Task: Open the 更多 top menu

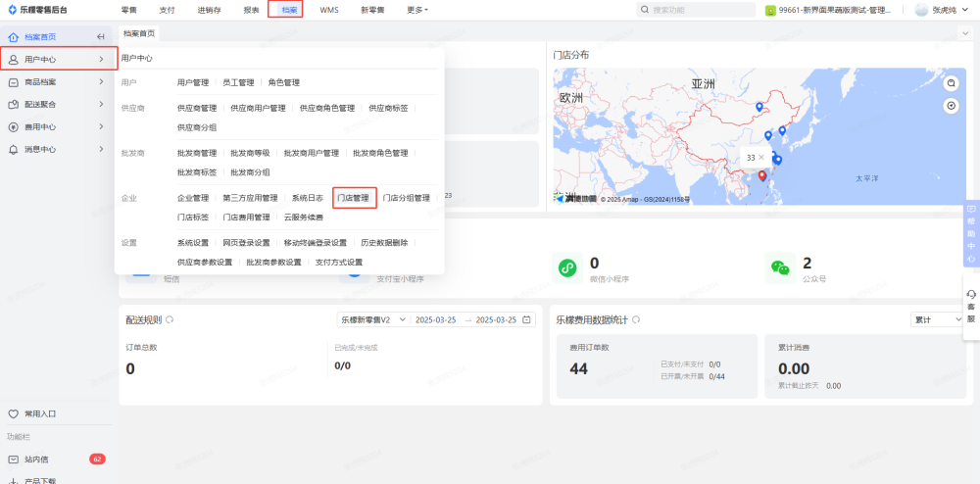Action: pos(417,10)
